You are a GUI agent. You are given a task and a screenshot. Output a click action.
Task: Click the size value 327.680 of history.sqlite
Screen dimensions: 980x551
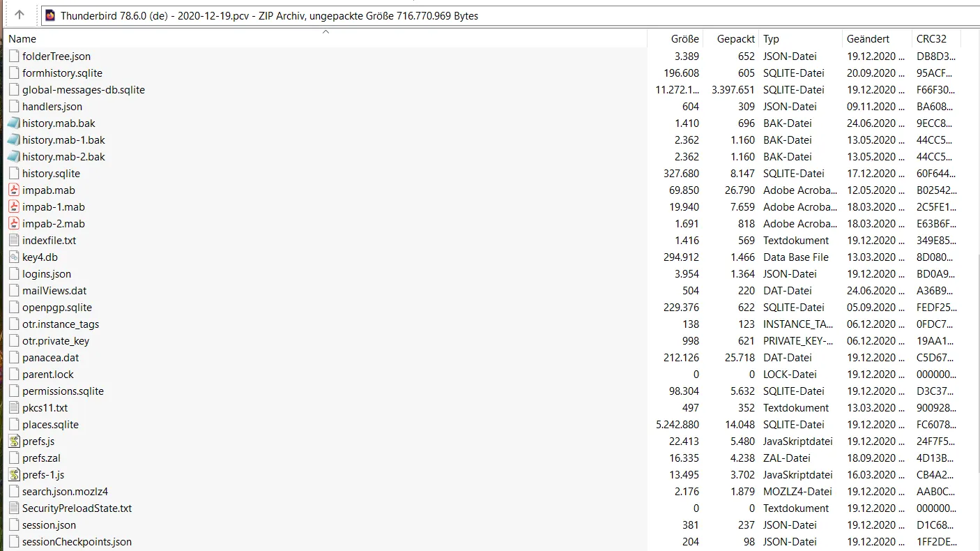681,173
